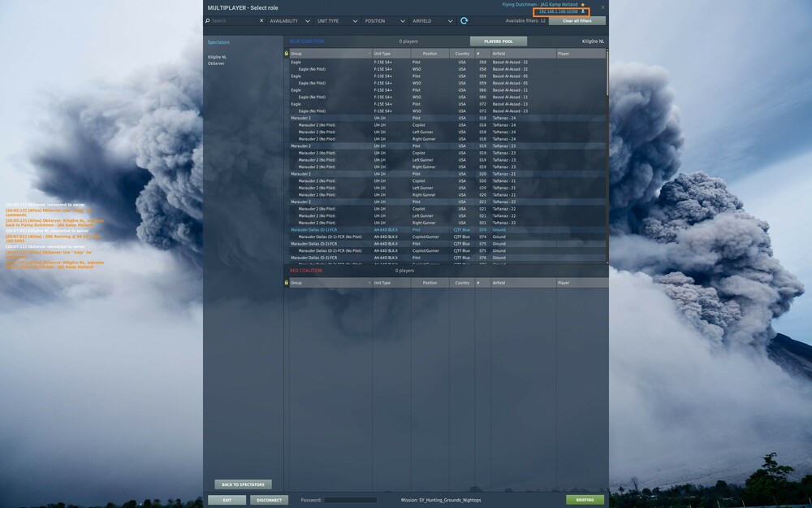Select Marauder 2 Right Gunner slot Taftanaz - 23
Image resolution: width=812 pixels, height=508 pixels.
pos(447,167)
